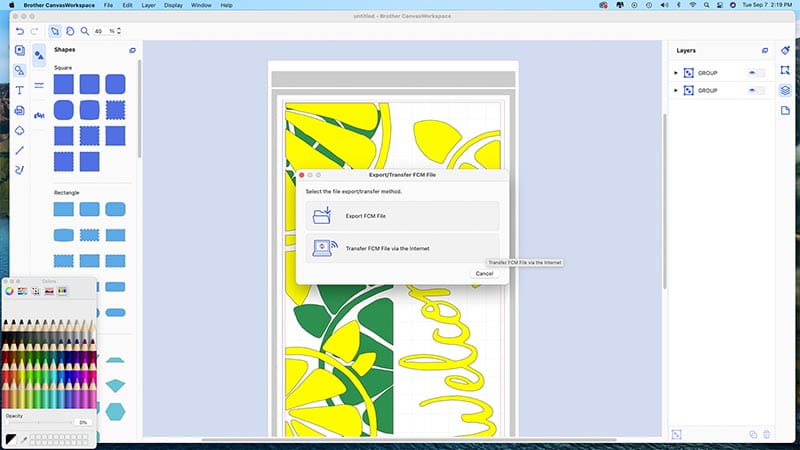
Task: Toggle visibility of first GROUP layer
Action: click(x=750, y=72)
